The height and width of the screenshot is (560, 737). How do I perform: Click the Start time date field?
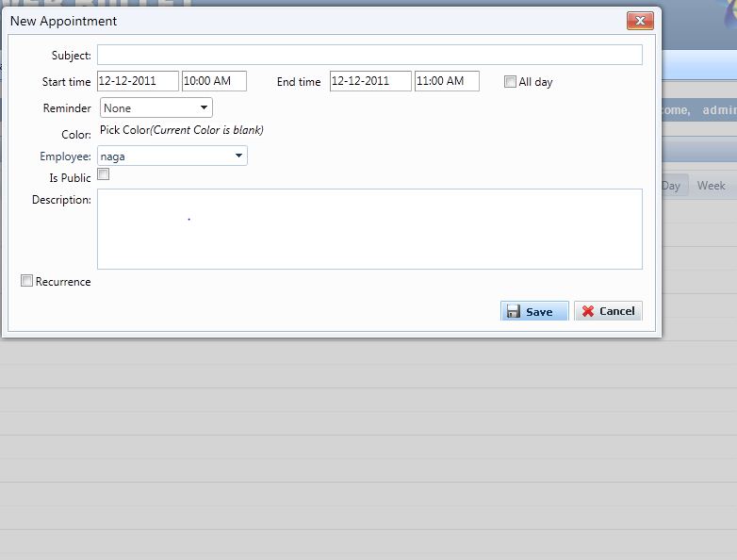[138, 81]
